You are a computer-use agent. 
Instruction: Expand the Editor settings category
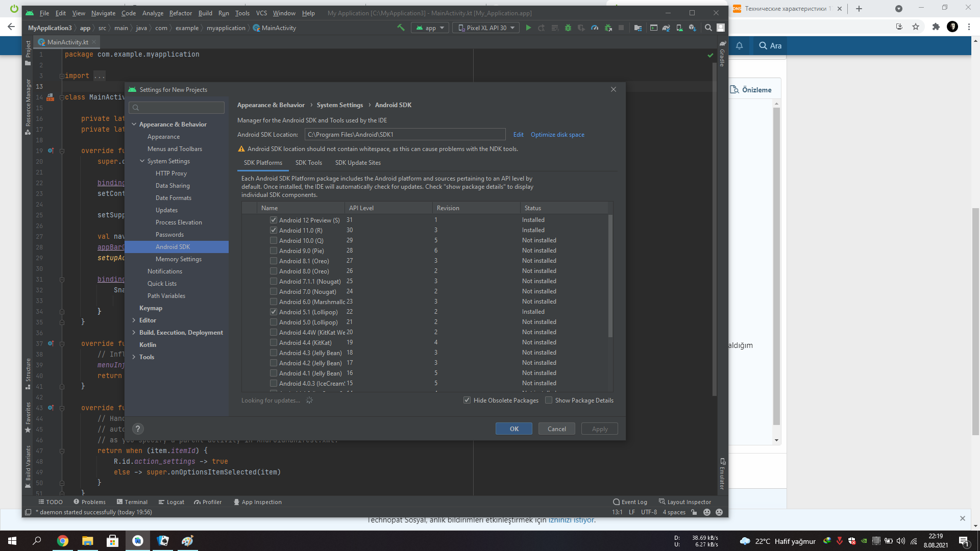(x=134, y=320)
